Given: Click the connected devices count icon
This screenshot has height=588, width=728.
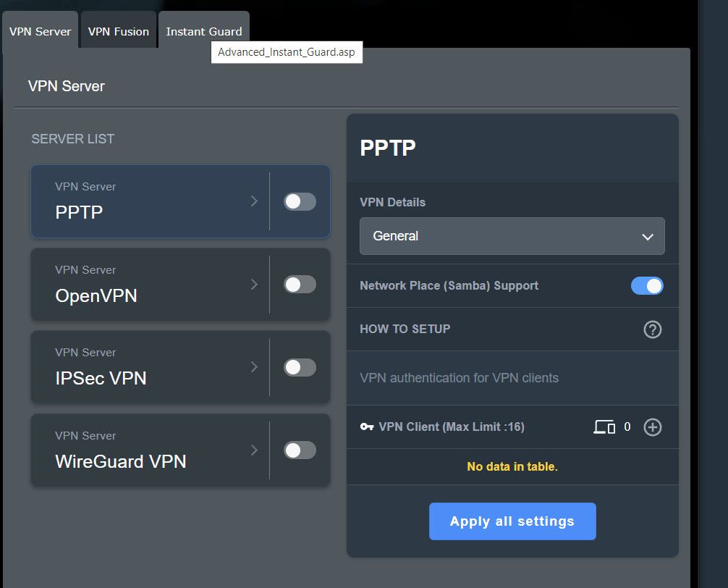Looking at the screenshot, I should tap(604, 427).
